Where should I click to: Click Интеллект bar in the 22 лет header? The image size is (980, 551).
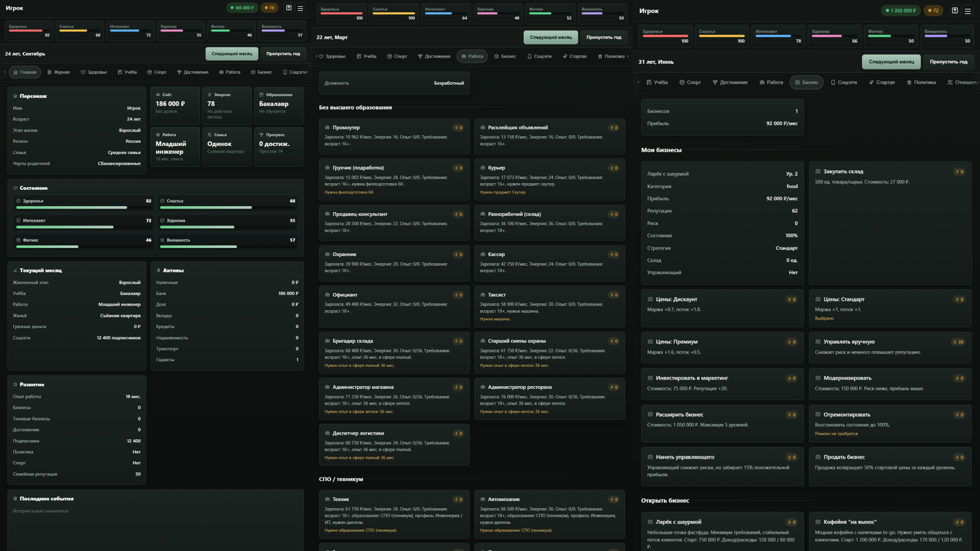446,13
